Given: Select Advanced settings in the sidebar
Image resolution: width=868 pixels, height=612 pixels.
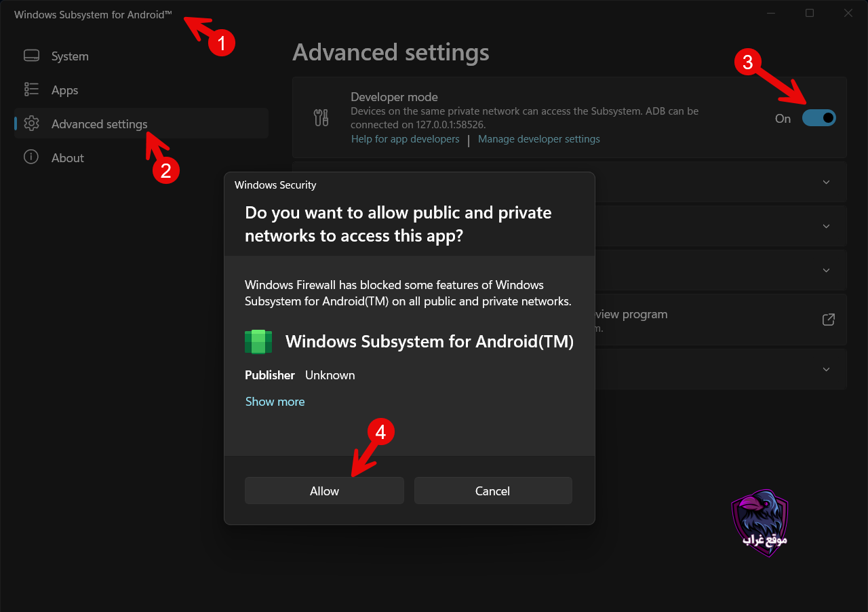Looking at the screenshot, I should (x=141, y=124).
